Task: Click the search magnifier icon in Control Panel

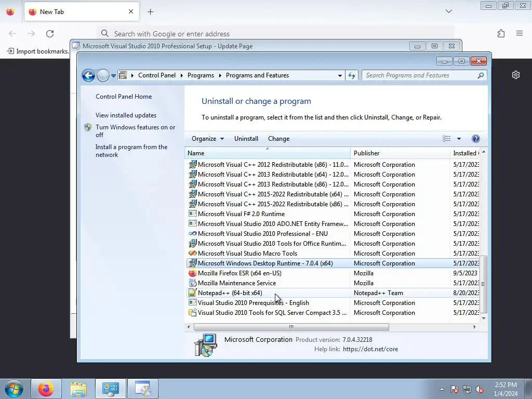Action: (x=481, y=75)
